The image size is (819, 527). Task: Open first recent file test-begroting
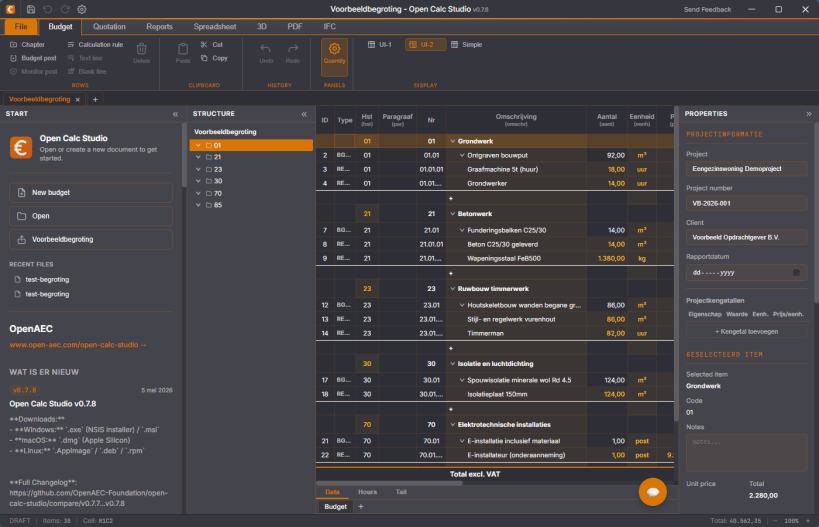(x=47, y=279)
